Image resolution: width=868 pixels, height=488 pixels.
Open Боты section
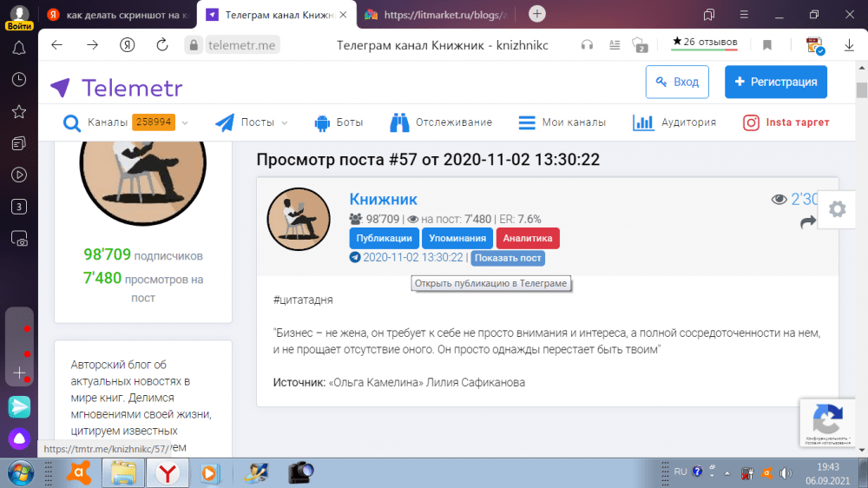[339, 122]
